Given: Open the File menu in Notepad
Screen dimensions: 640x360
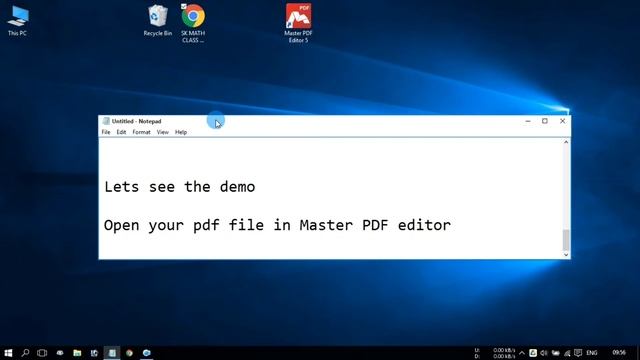Looking at the screenshot, I should coord(106,132).
